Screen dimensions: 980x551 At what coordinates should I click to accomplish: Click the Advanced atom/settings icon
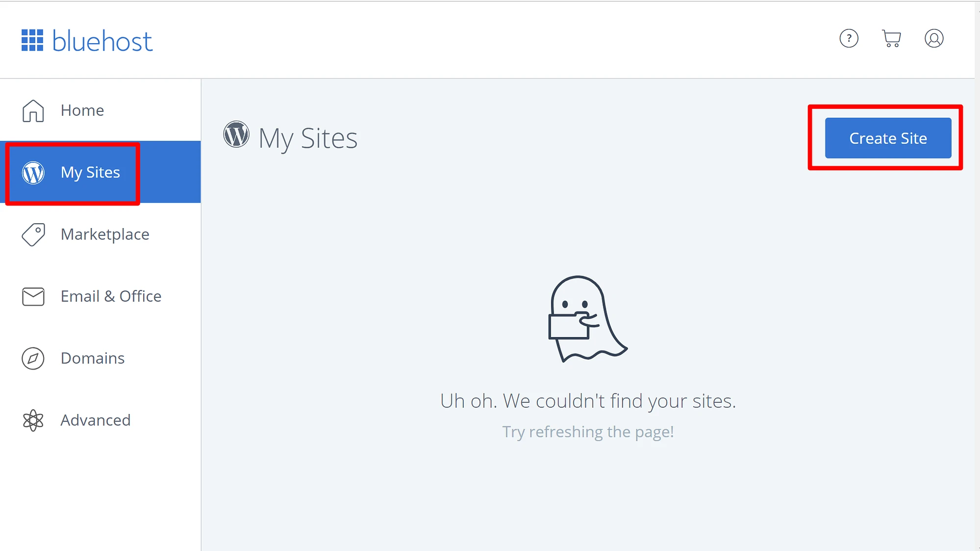[x=33, y=420]
